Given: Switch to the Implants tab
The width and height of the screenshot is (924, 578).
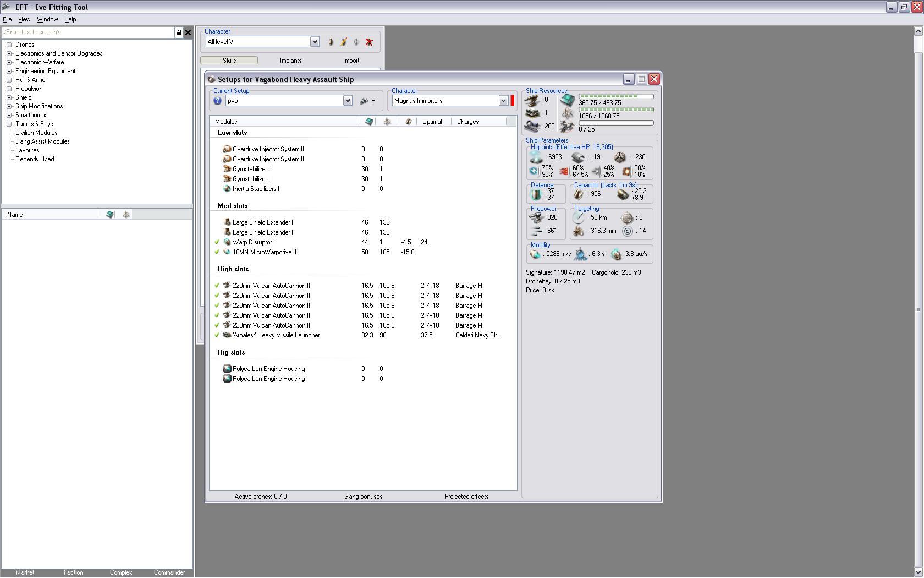Looking at the screenshot, I should (290, 61).
